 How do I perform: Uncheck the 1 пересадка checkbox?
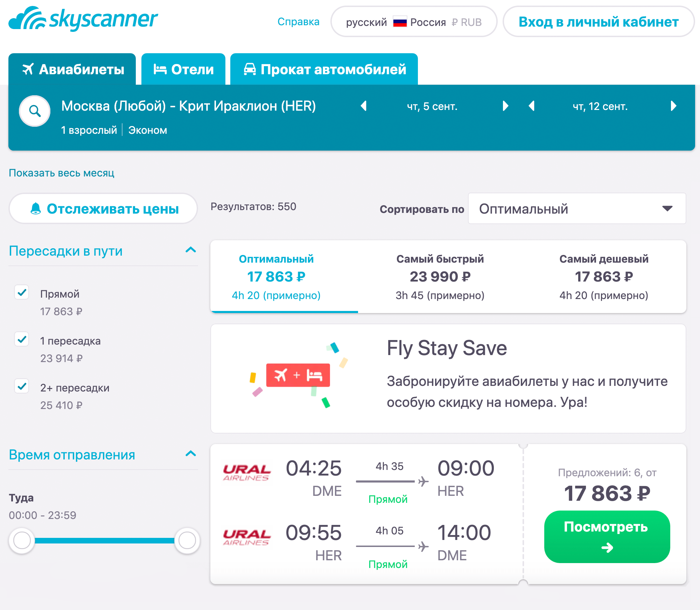(22, 339)
